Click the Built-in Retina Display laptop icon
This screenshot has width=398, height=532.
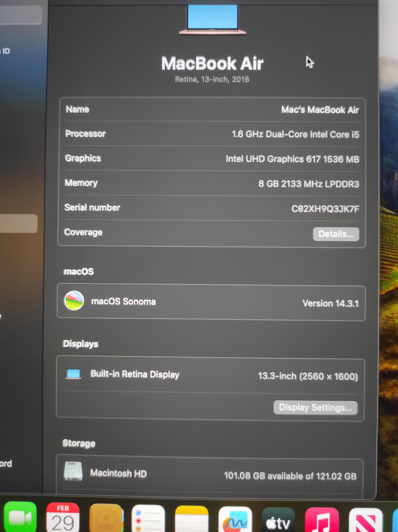point(73,374)
